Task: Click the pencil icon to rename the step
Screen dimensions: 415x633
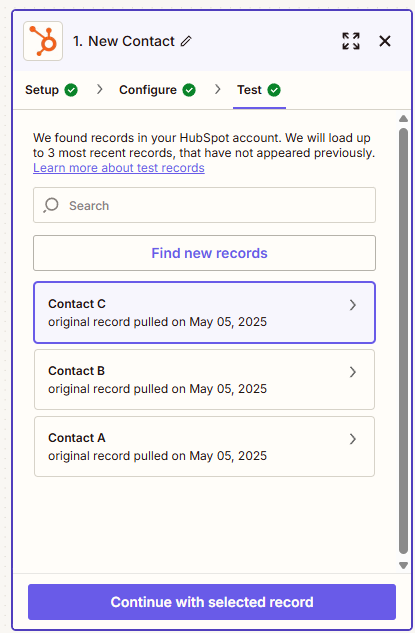Action: point(186,41)
